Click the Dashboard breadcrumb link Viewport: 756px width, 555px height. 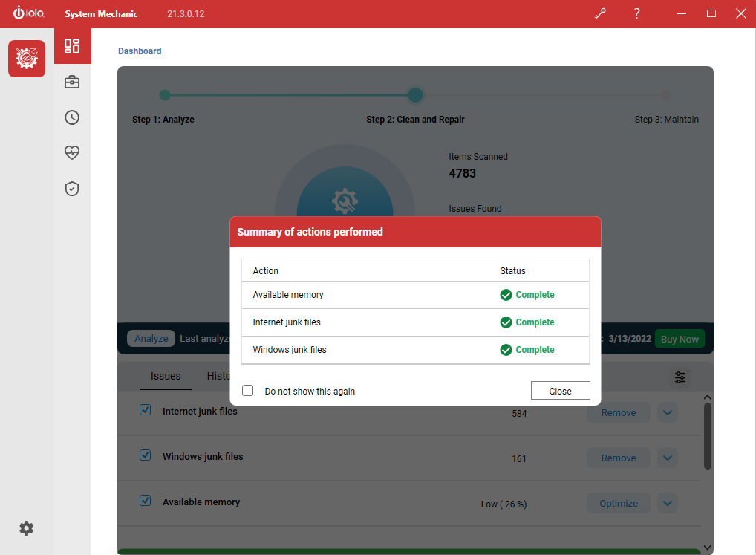click(x=140, y=51)
